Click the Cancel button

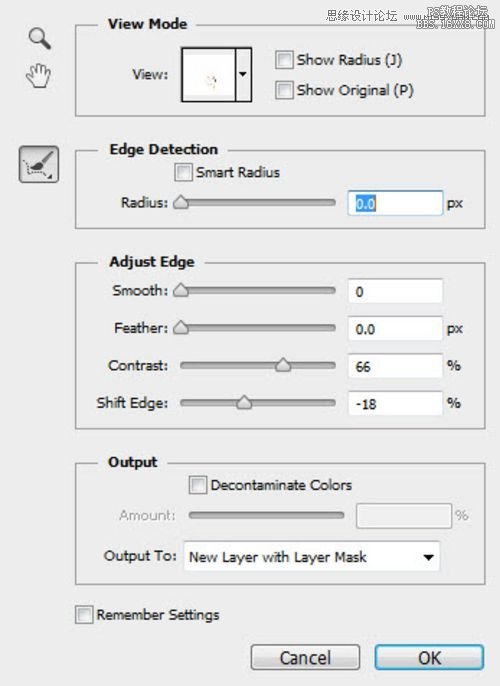[x=305, y=657]
